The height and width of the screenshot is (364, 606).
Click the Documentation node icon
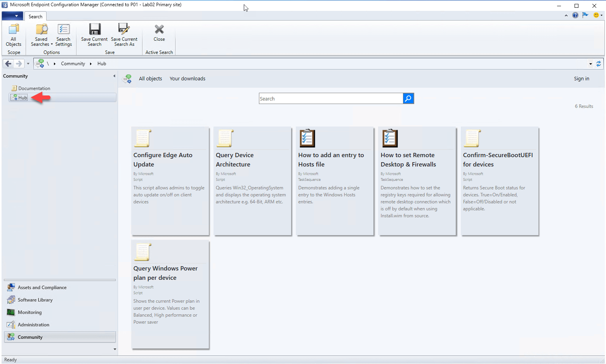coord(14,88)
